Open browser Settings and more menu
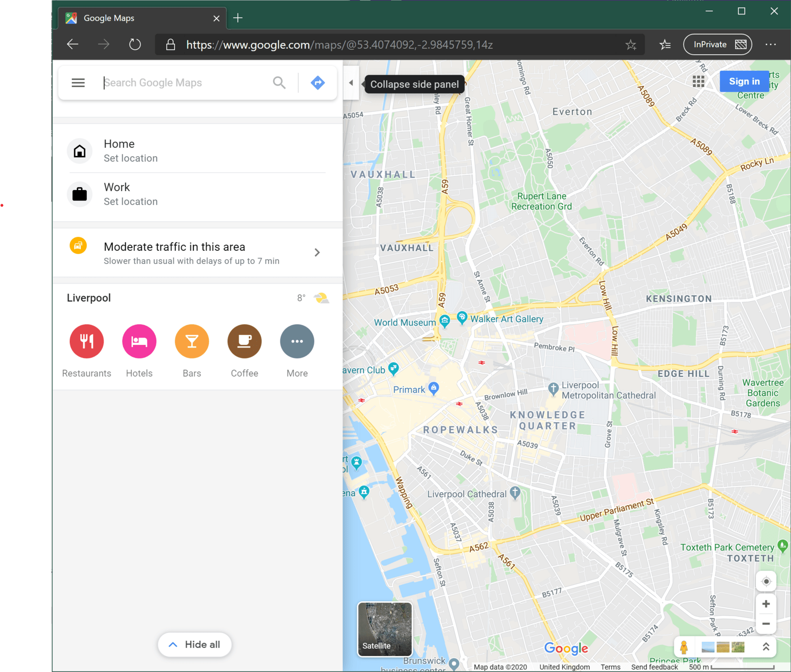 (771, 44)
